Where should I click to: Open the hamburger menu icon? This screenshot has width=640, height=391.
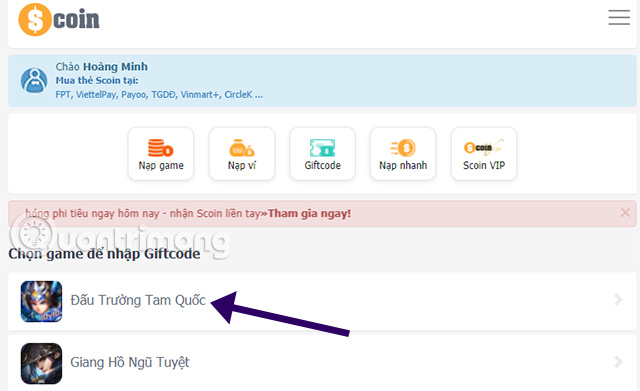(619, 18)
